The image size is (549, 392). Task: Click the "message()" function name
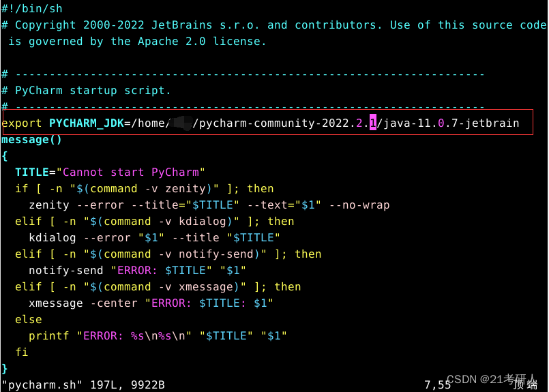point(31,140)
